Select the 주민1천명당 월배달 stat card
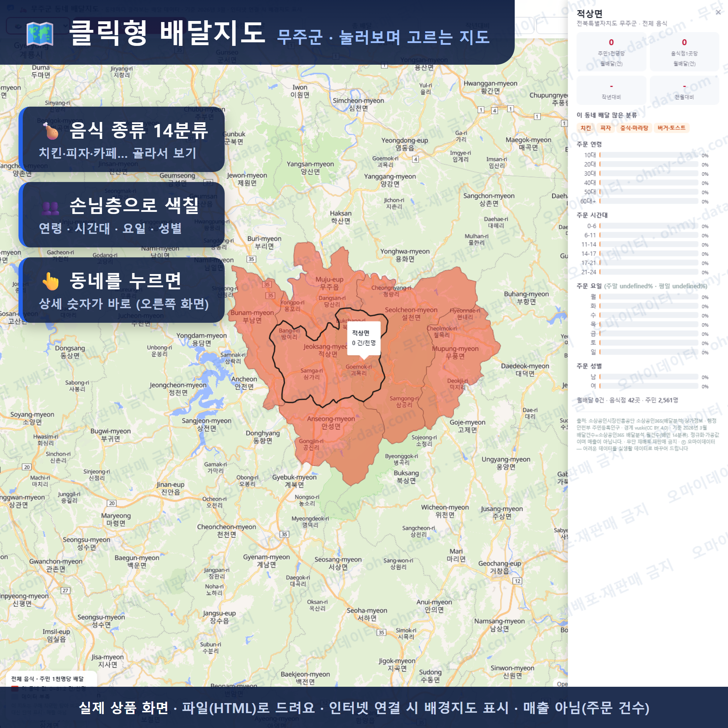The image size is (728, 728). (611, 52)
